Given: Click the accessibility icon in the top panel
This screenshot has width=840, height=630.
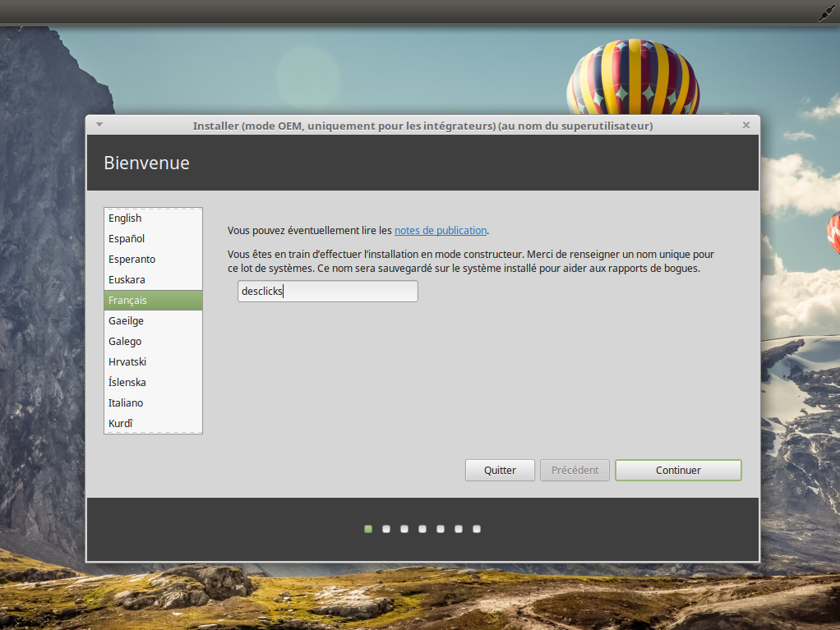Looking at the screenshot, I should [x=825, y=12].
